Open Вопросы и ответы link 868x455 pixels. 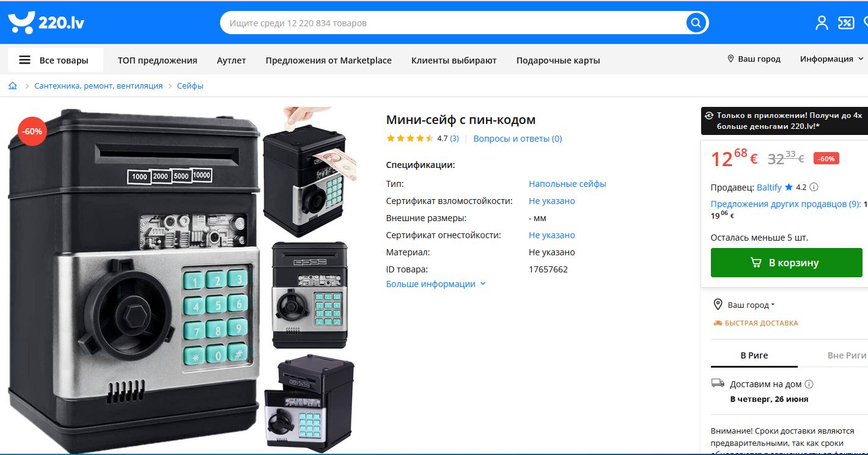point(518,139)
